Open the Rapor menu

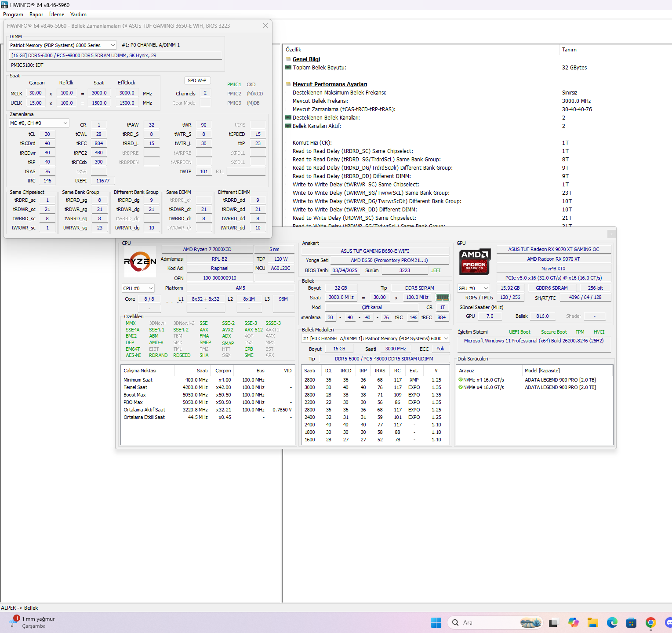coord(36,15)
